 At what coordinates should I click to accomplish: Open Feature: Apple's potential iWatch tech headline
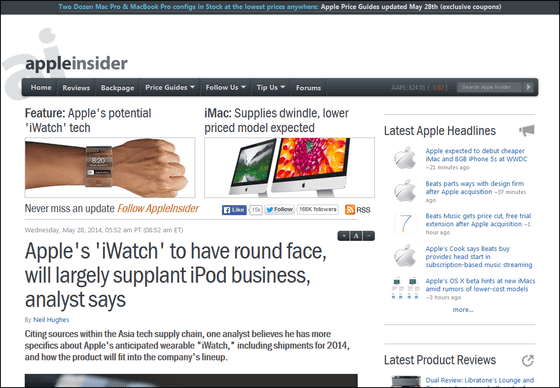(x=88, y=120)
